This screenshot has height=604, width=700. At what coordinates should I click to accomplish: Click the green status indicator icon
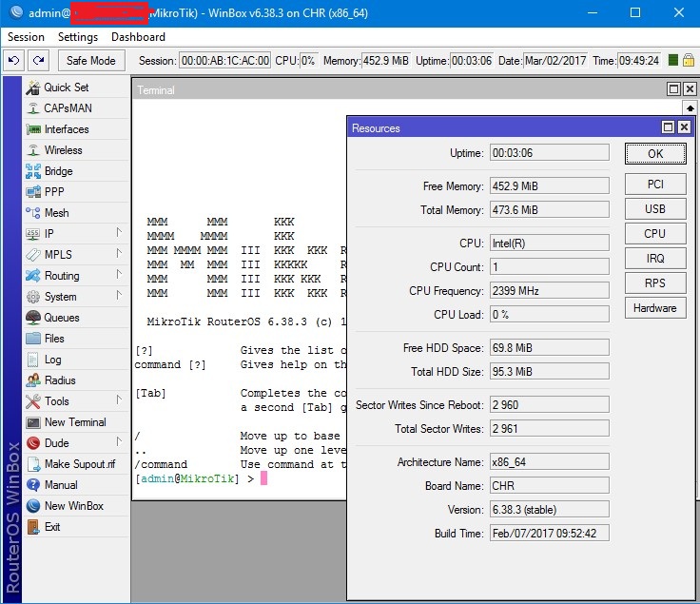click(x=673, y=60)
